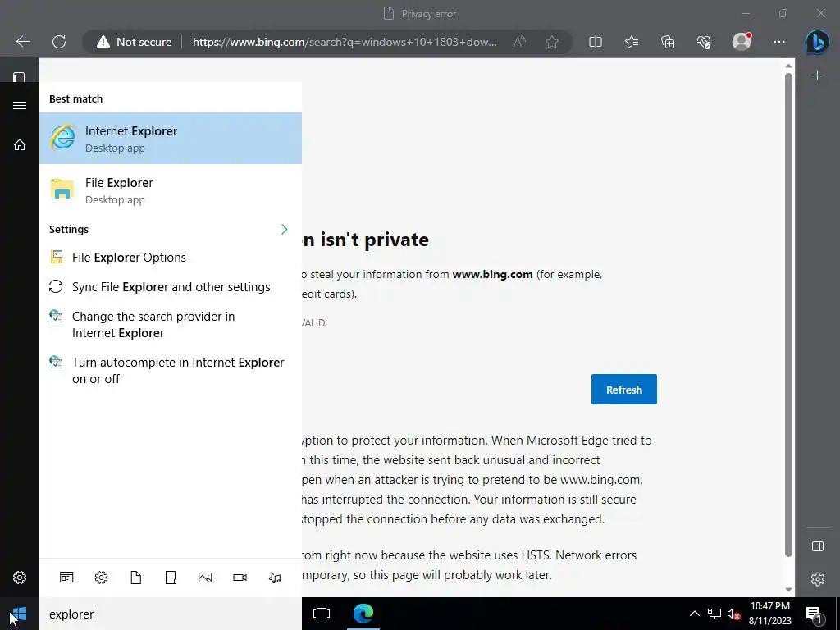Click the Edge back arrow button

tap(22, 42)
